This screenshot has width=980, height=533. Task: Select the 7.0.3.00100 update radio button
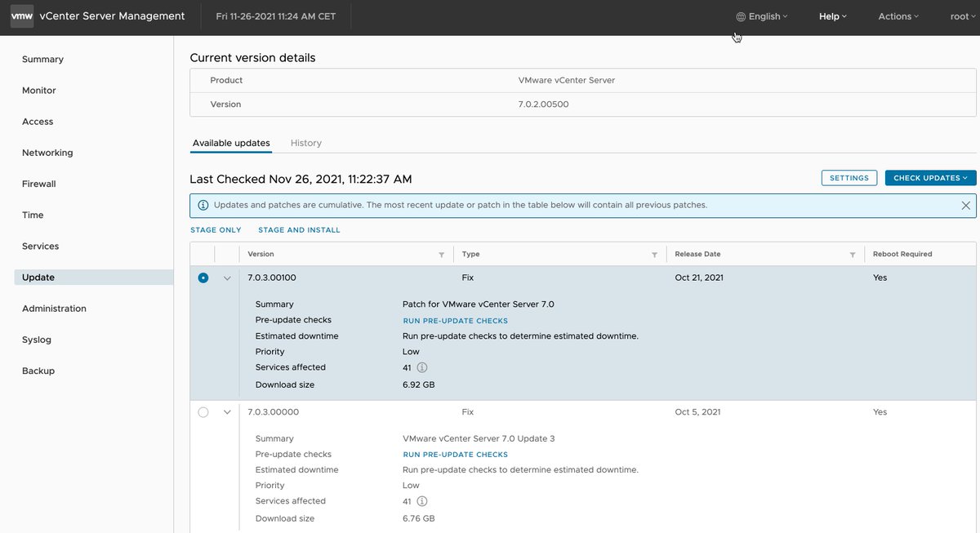click(203, 278)
